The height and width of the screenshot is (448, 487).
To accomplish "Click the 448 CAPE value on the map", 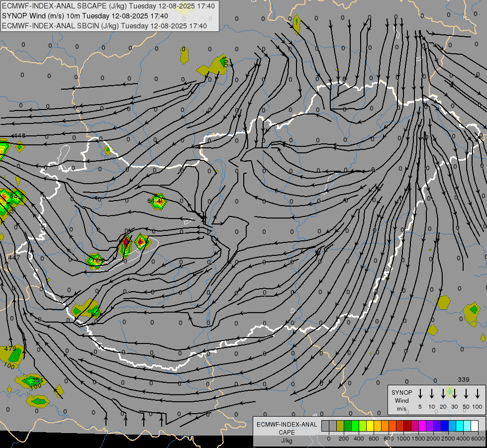I will click(20, 135).
